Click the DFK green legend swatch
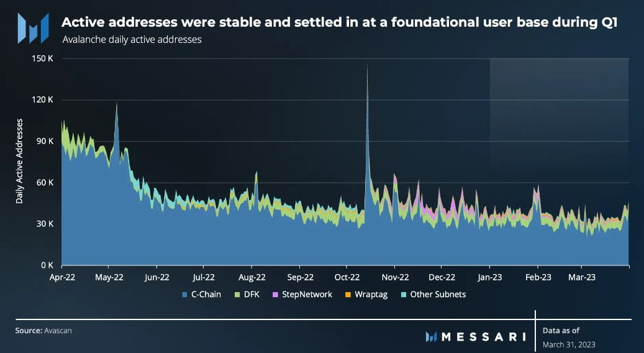 tap(237, 295)
